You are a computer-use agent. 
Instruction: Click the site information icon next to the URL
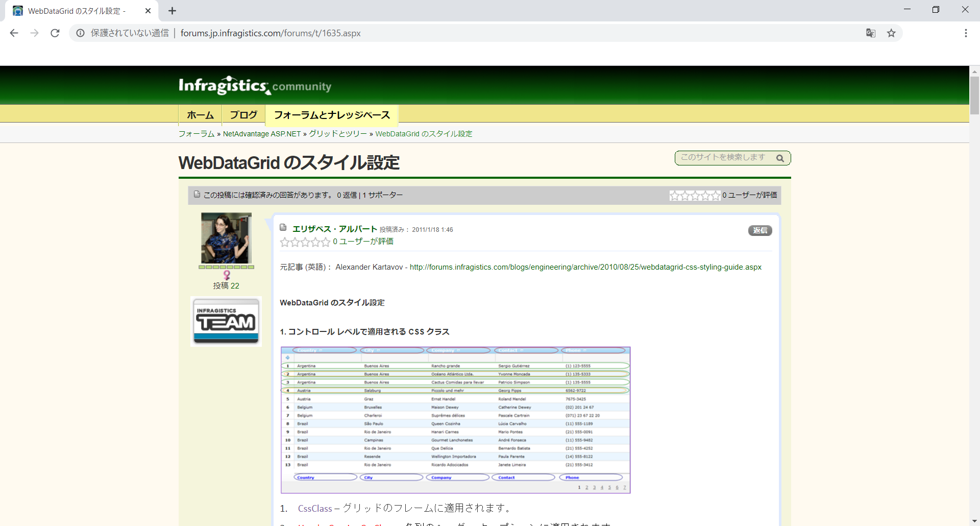pyautogui.click(x=80, y=33)
